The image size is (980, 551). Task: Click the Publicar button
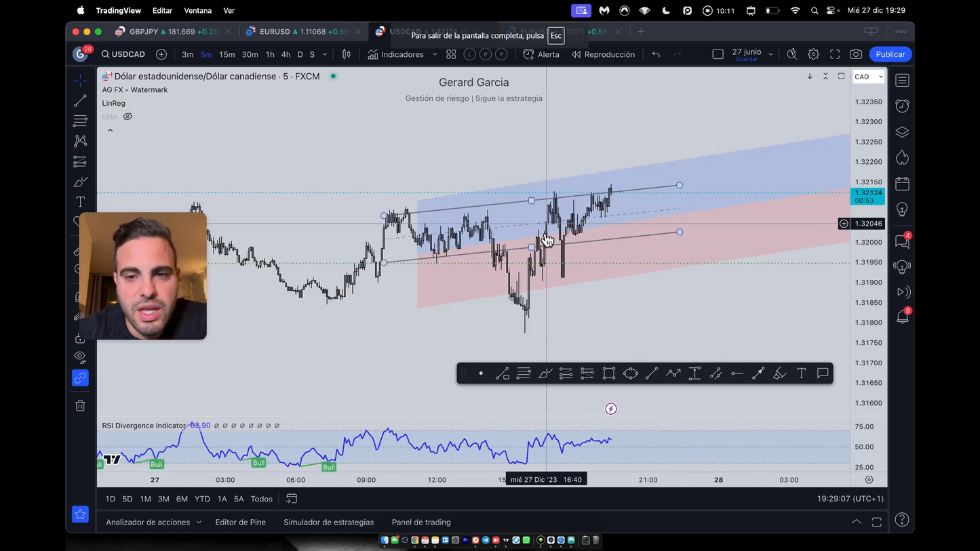890,54
